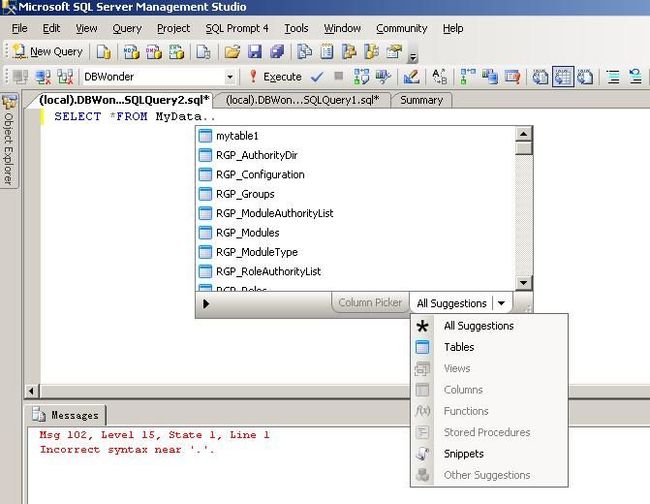Filter suggestions to Views
Image resolution: width=650 pixels, height=504 pixels.
click(489, 368)
